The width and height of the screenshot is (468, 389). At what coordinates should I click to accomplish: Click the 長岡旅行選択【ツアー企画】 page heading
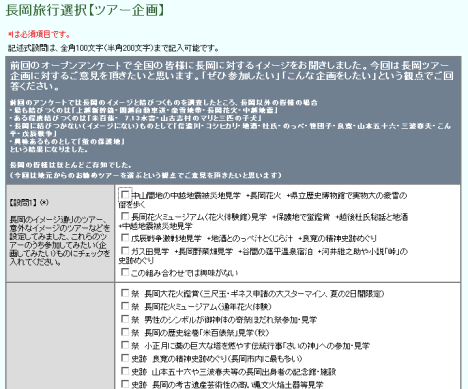[x=85, y=10]
